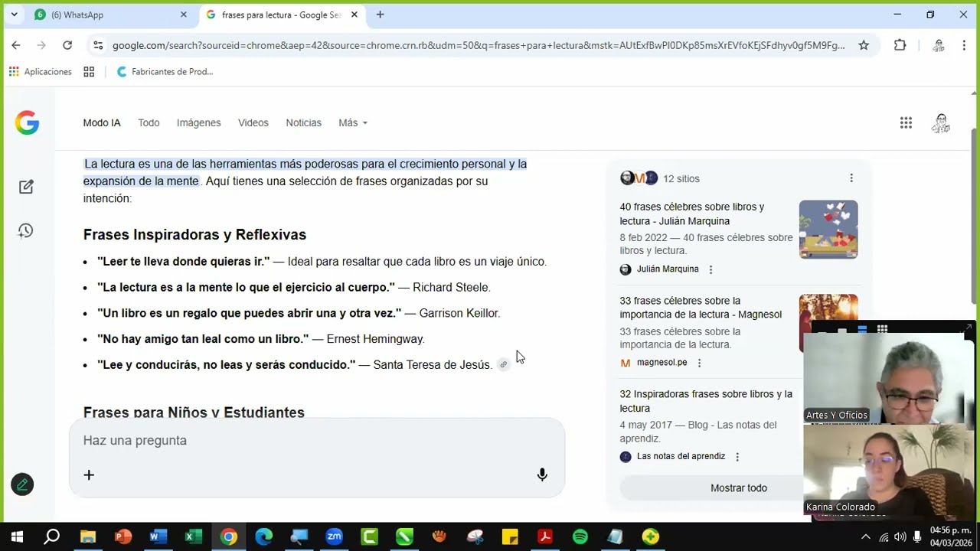The height and width of the screenshot is (551, 980).
Task: Open Spotify from taskbar
Action: coord(580,536)
